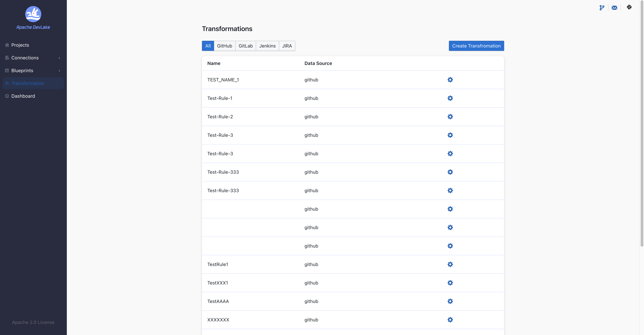Expand the Blueprints submenu arrow
This screenshot has width=644, height=335.
tap(59, 71)
